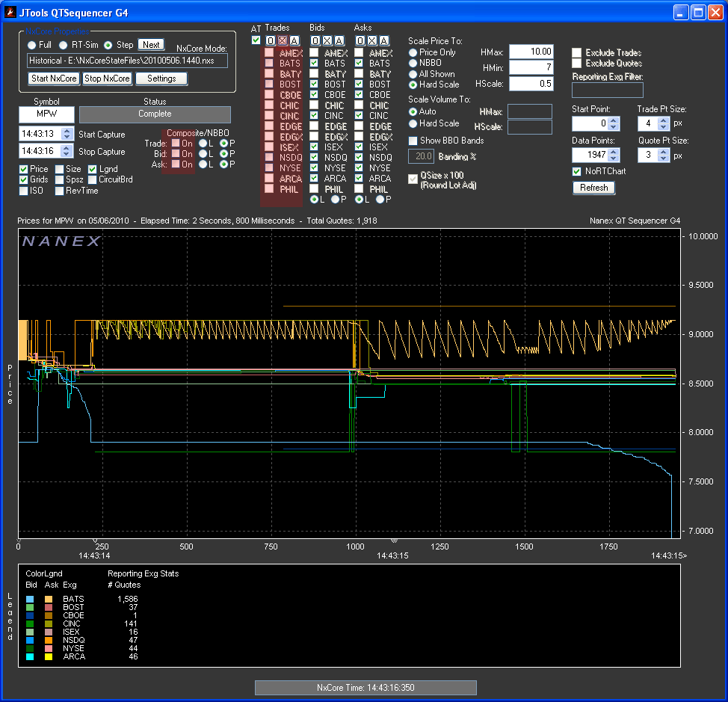
Task: Decrease the Data Points spinner value
Action: click(x=614, y=158)
